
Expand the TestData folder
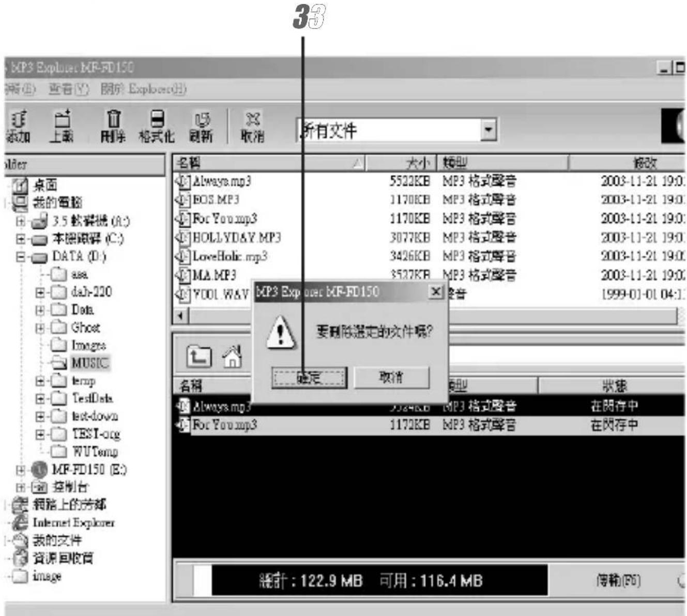point(40,399)
